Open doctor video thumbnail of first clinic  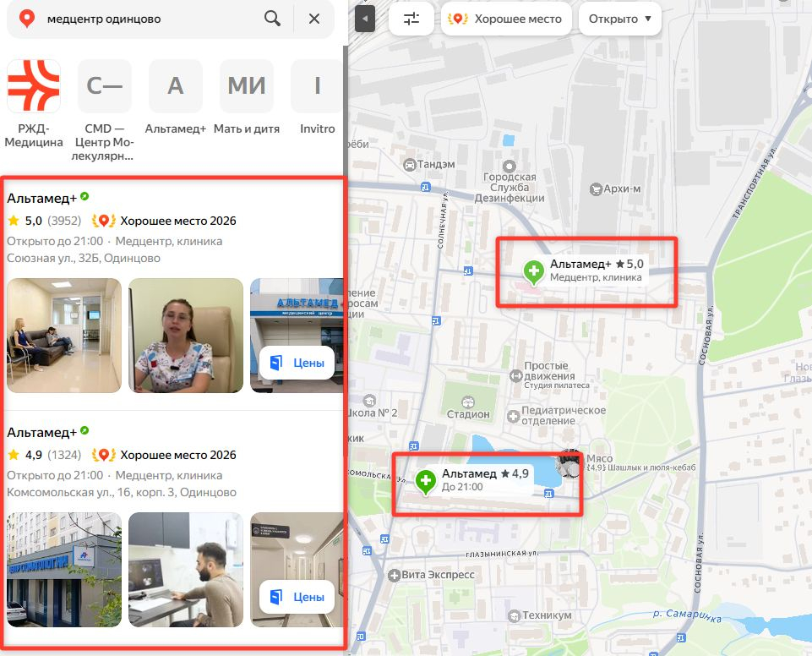point(186,336)
